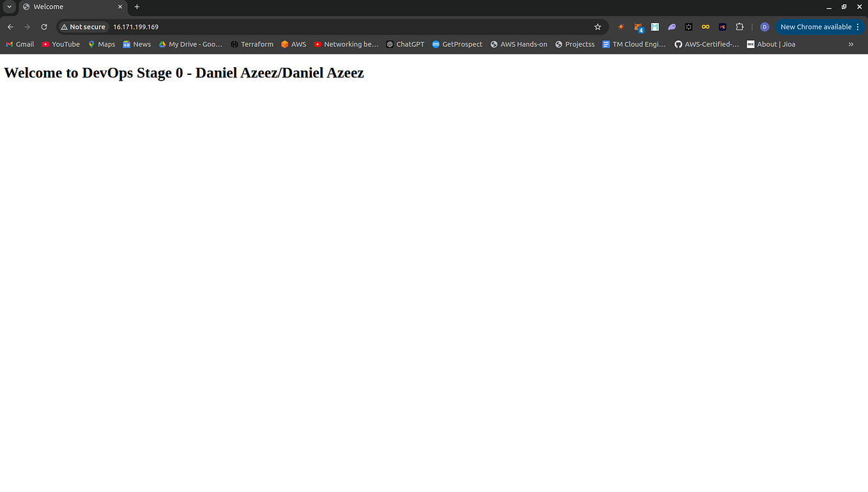Click the Extensions puzzle icon
868x492 pixels.
[740, 26]
